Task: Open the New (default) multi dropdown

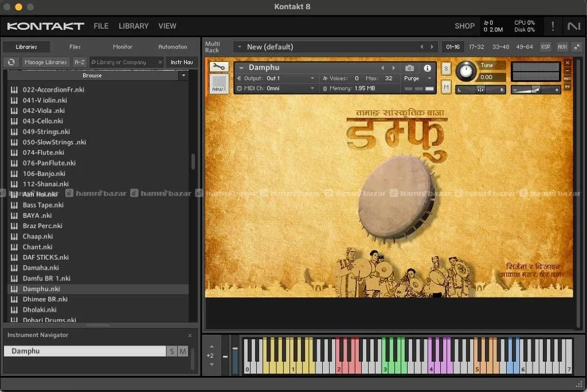Action: point(240,47)
